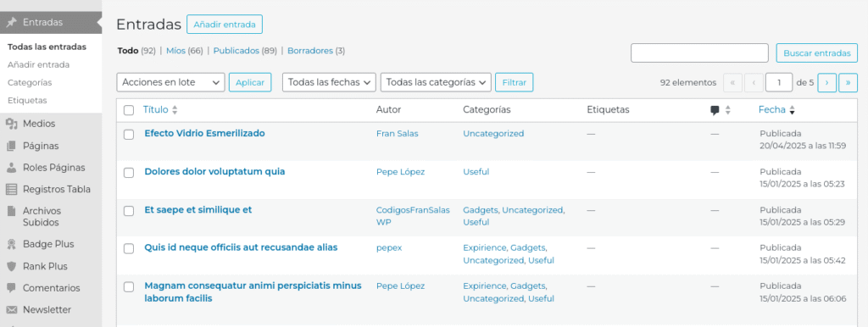Click the Comentarios speech bubble icon

point(11,288)
